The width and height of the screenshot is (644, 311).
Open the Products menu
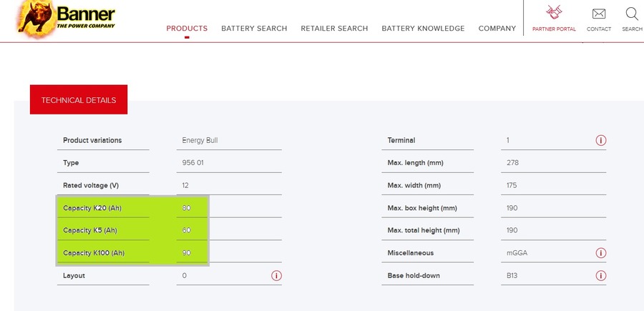pyautogui.click(x=187, y=29)
